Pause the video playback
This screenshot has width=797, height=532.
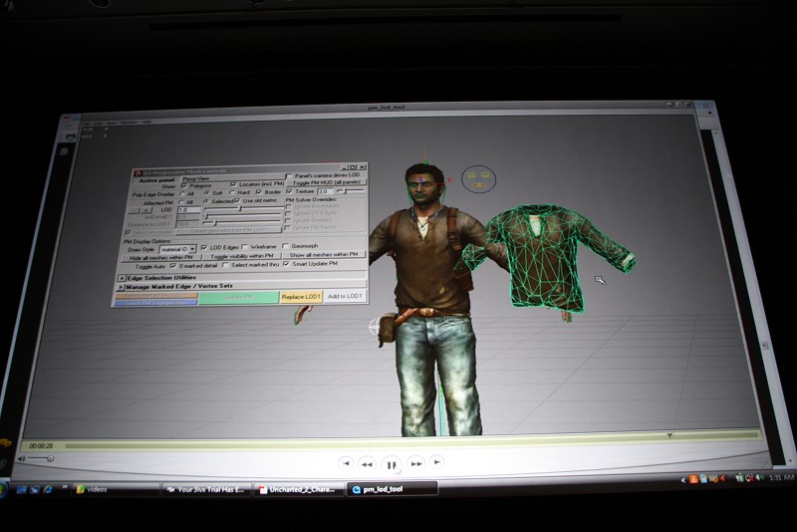[391, 464]
